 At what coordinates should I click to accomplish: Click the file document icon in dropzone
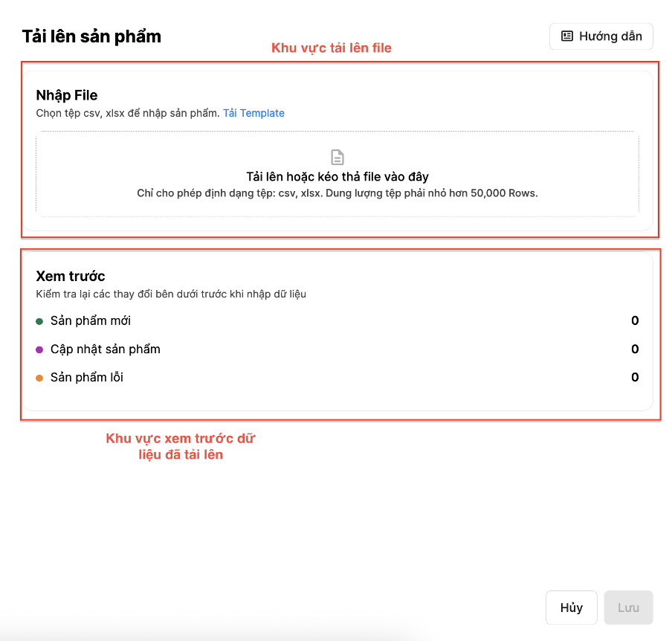[337, 157]
